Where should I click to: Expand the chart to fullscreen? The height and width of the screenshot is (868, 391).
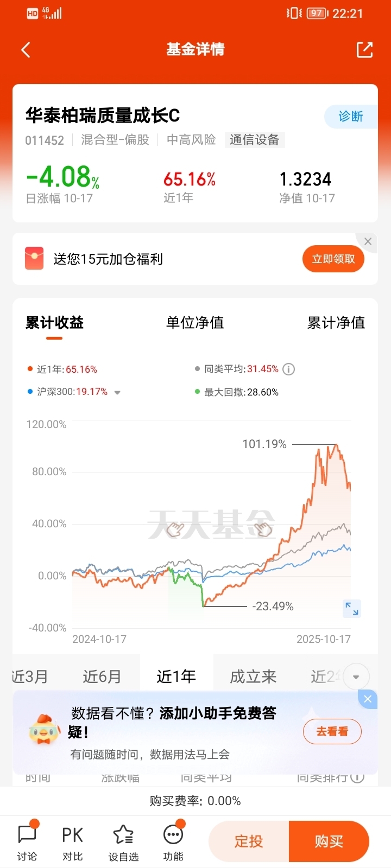pyautogui.click(x=352, y=609)
